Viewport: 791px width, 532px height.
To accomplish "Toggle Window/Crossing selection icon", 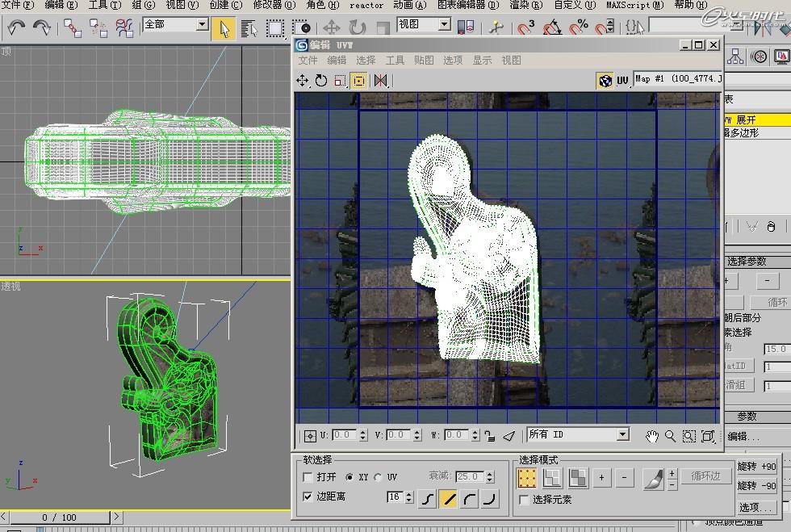I will coord(302,29).
